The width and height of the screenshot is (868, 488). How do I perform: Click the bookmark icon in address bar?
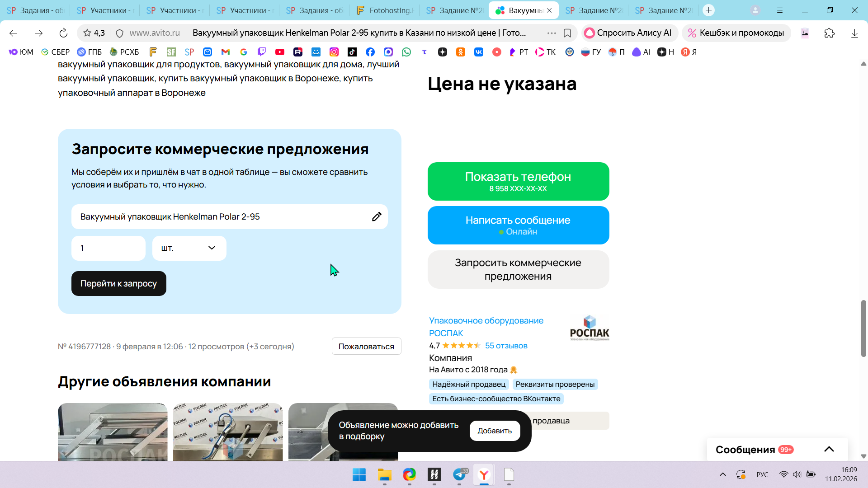click(x=567, y=33)
